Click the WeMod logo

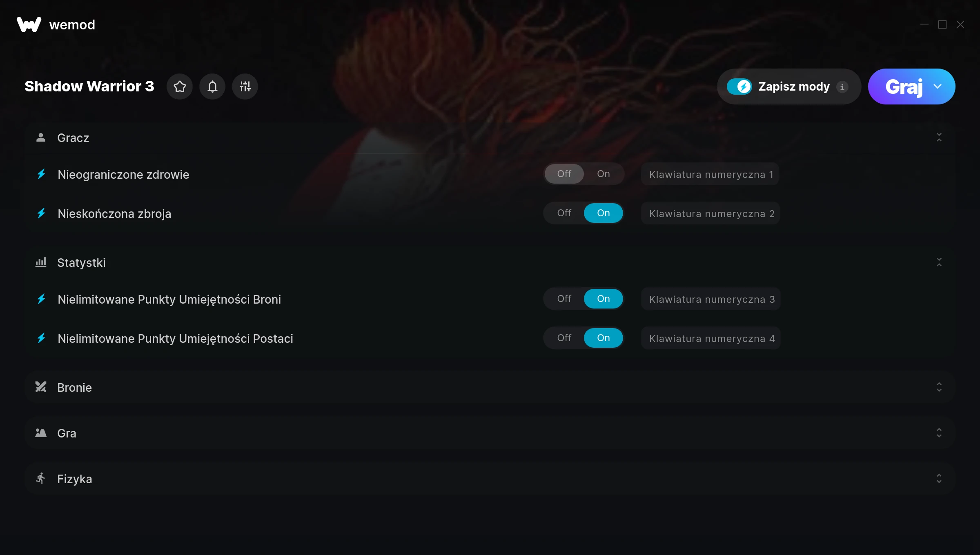click(x=29, y=24)
